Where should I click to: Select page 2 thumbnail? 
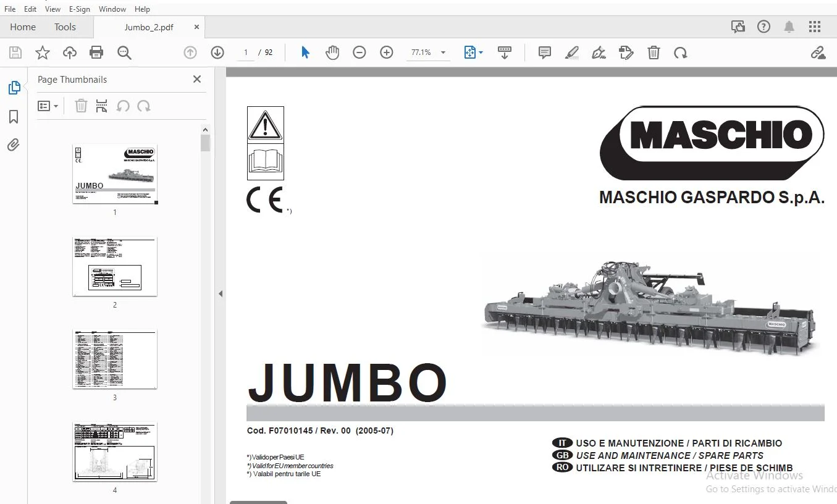point(115,267)
